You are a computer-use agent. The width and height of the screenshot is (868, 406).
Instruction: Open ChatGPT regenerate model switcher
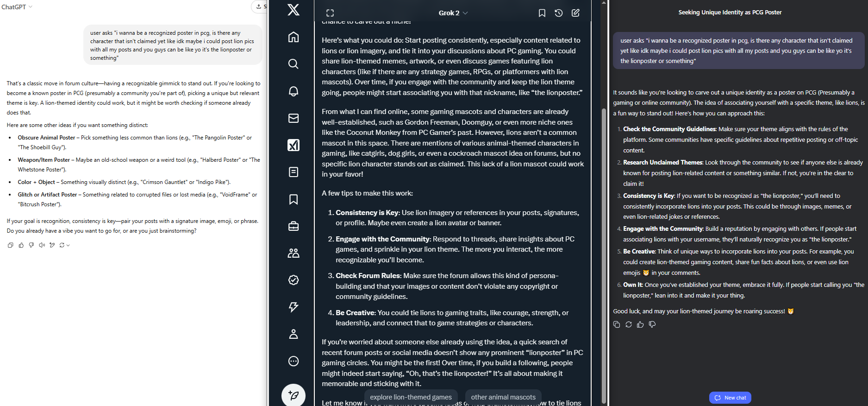(x=64, y=245)
